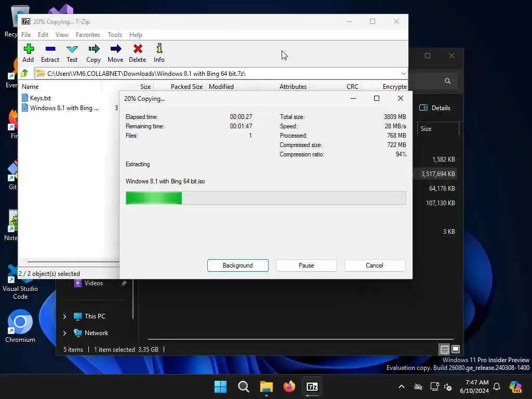Open the View menu in 7-Zip
The height and width of the screenshot is (399, 532).
(62, 35)
